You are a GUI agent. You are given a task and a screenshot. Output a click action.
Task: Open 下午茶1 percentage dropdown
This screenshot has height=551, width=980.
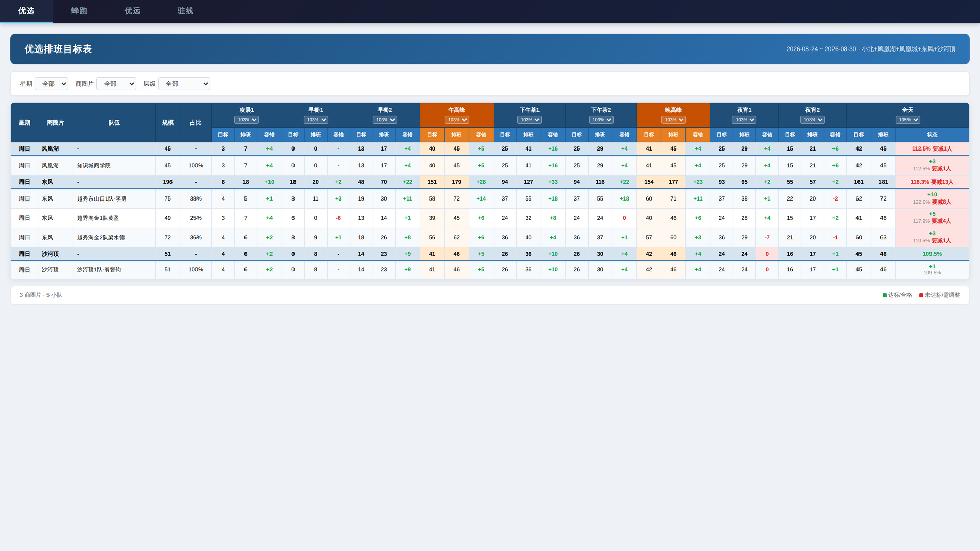(529, 120)
